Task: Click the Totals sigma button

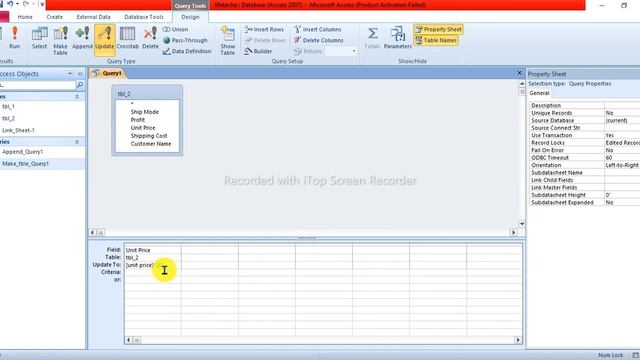Action: [x=372, y=38]
